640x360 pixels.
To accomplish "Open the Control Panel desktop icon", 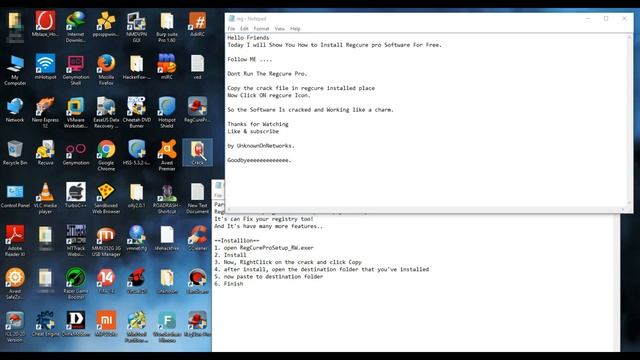I will [15, 196].
